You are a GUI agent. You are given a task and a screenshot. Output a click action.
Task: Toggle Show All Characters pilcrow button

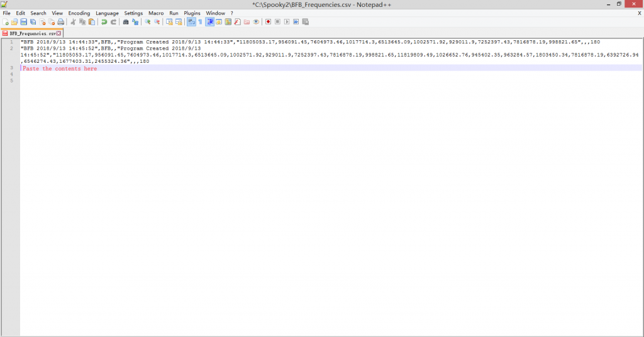coord(200,22)
